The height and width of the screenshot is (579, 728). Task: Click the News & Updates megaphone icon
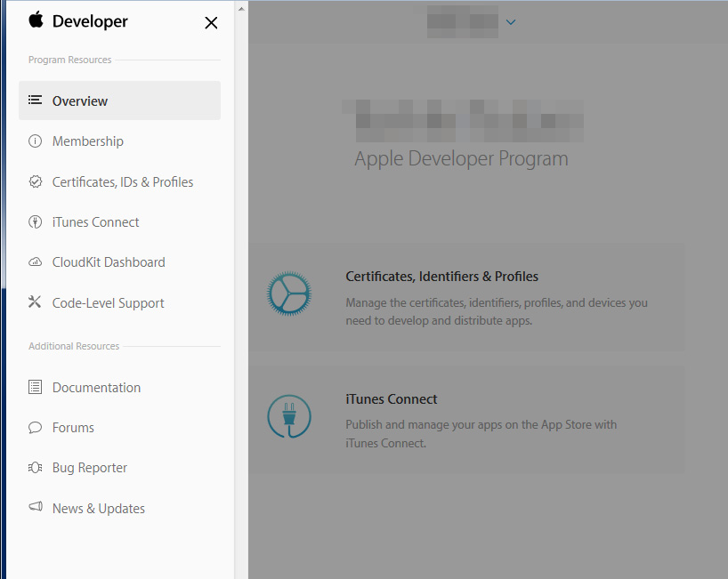click(x=36, y=506)
